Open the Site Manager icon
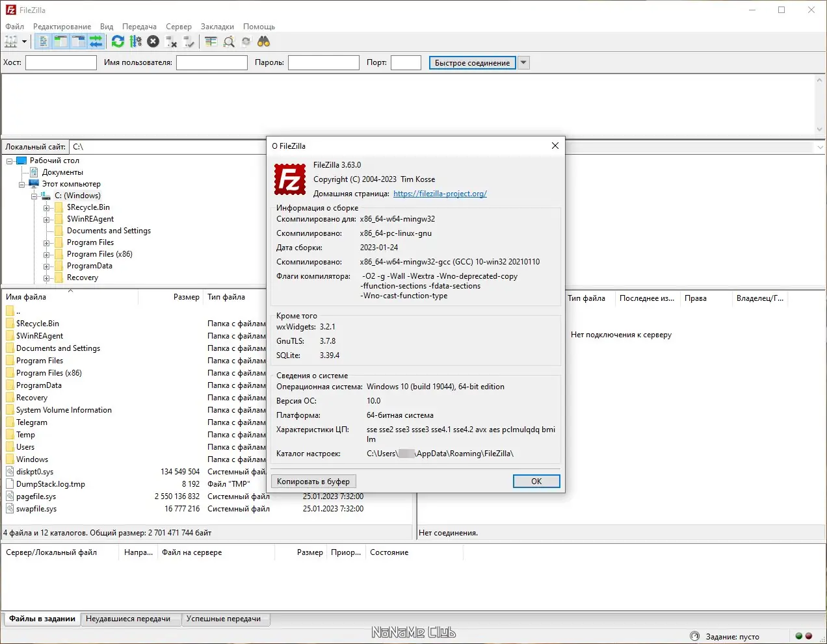This screenshot has width=827, height=644. point(11,42)
